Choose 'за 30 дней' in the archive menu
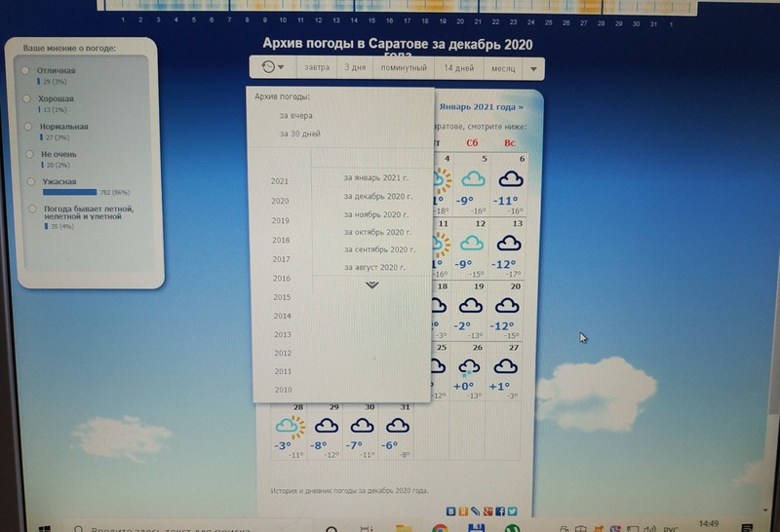 299,133
